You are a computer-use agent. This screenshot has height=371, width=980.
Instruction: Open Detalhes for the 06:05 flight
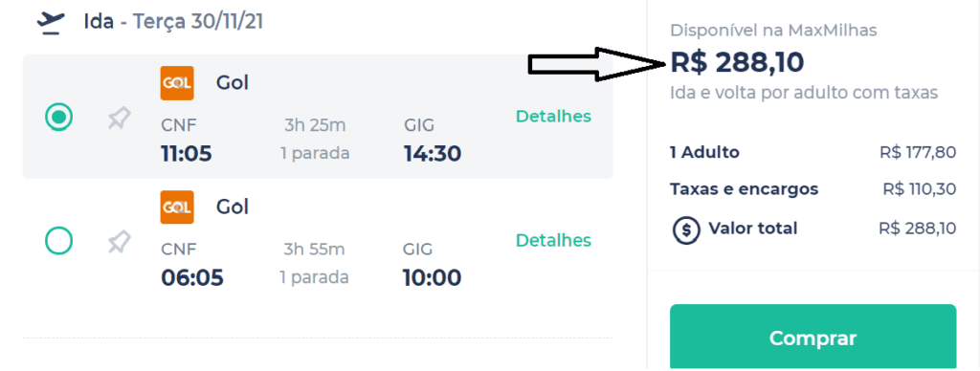click(553, 240)
